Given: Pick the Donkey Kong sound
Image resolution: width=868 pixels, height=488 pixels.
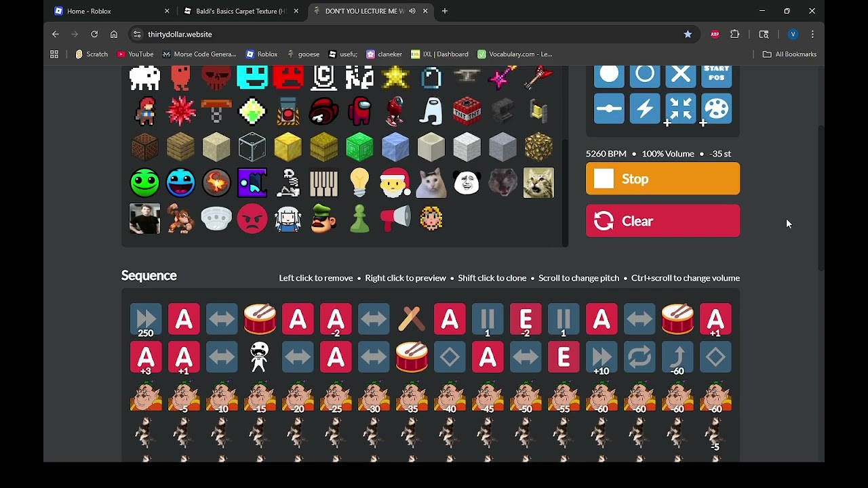Looking at the screenshot, I should coord(180,218).
